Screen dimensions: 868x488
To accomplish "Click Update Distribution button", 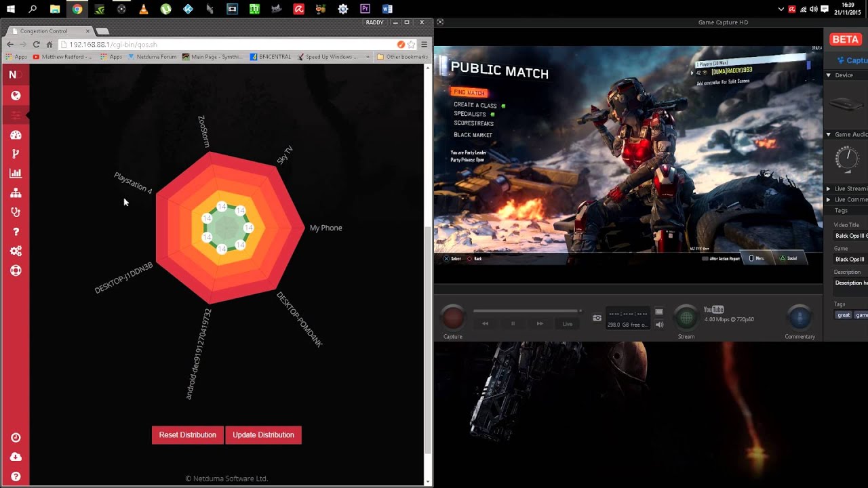I will point(263,435).
